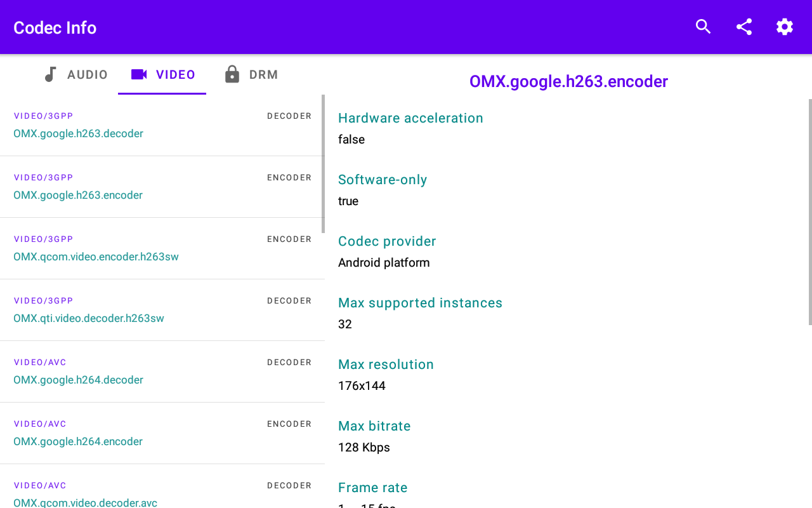Click the DRM padlock icon
The width and height of the screenshot is (812, 508).
coord(232,74)
